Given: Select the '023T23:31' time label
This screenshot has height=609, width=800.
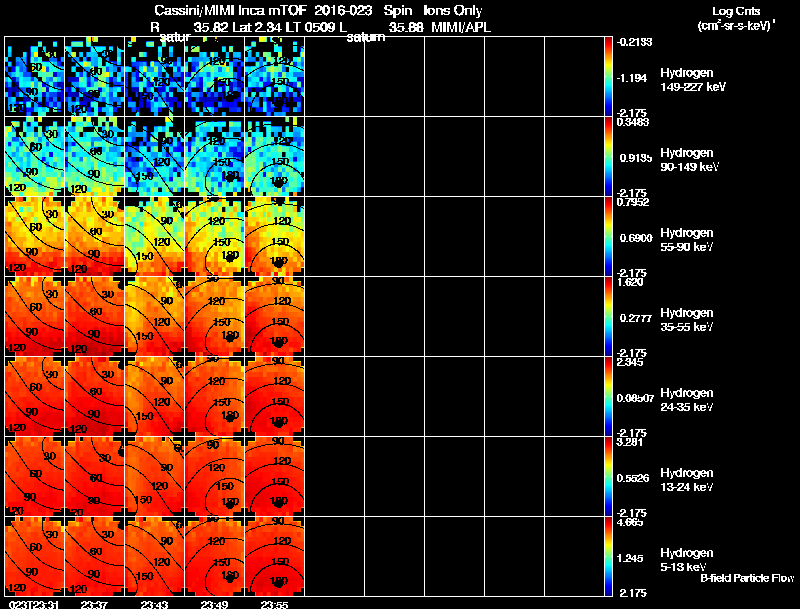Looking at the screenshot, I should (x=33, y=604).
